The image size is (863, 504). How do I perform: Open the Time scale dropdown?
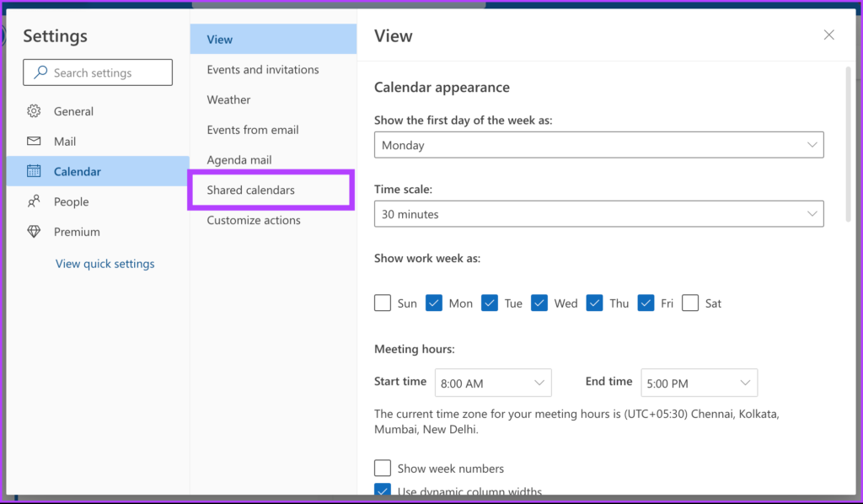pos(599,214)
